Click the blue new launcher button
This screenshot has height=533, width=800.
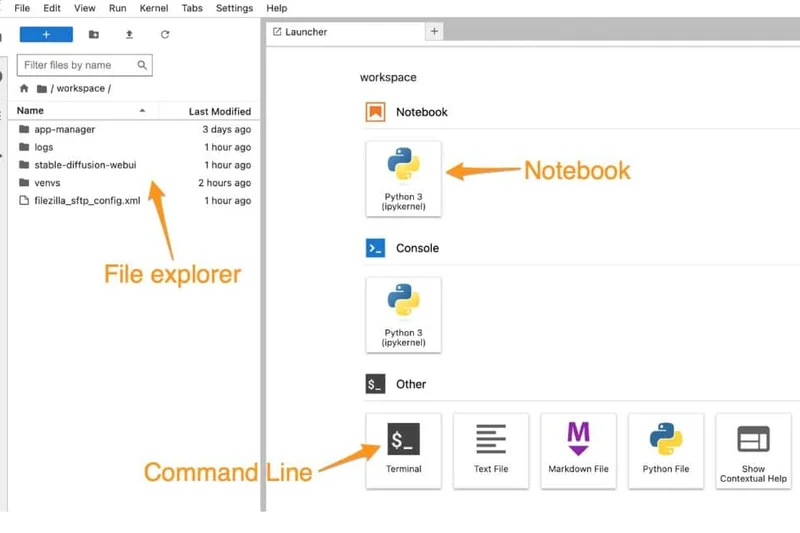pyautogui.click(x=46, y=34)
